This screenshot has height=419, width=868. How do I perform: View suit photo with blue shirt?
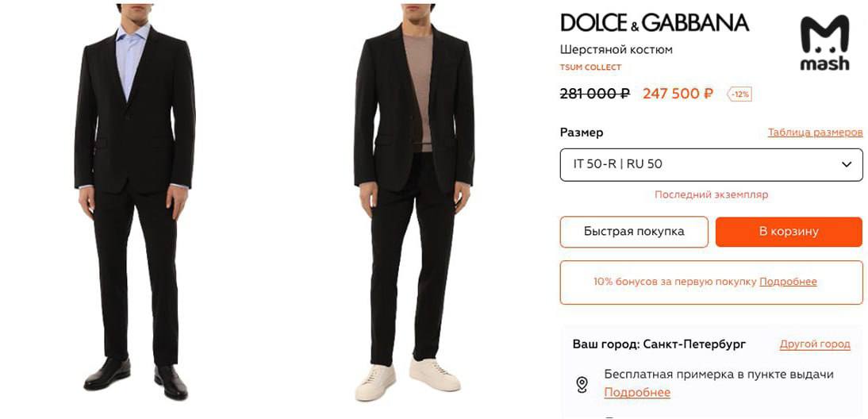(135, 198)
